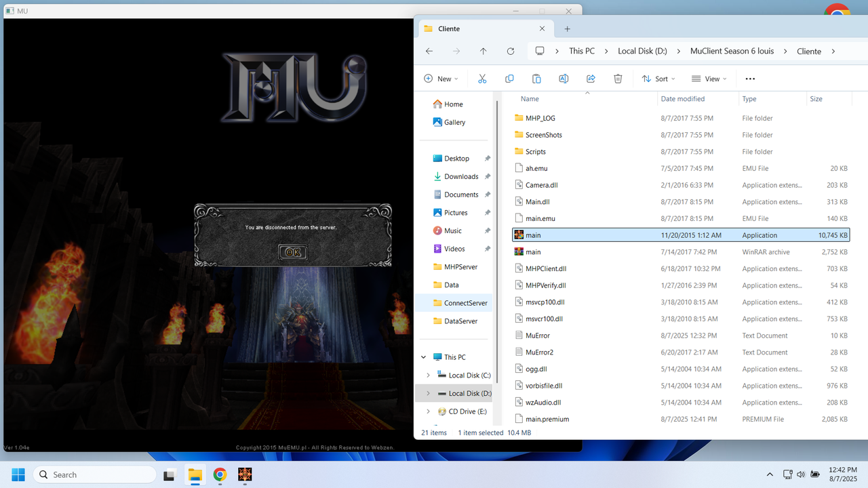Refresh the Explorer folder view
Image resolution: width=868 pixels, height=488 pixels.
click(x=510, y=51)
